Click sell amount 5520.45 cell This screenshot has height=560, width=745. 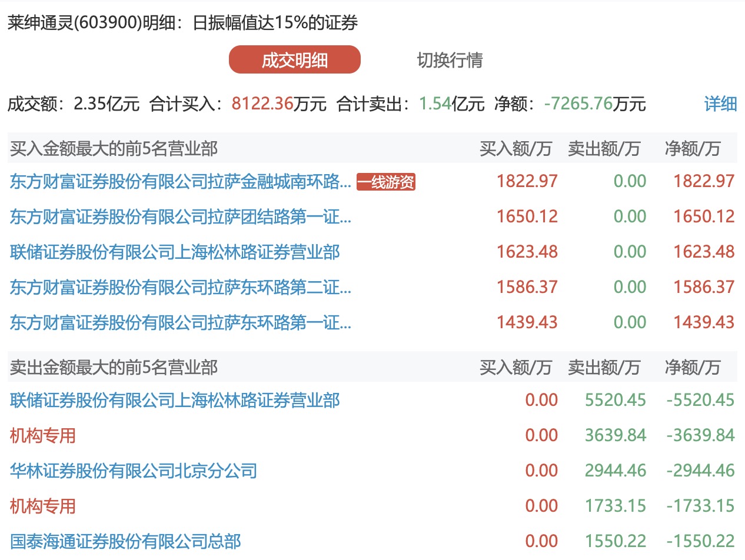616,401
